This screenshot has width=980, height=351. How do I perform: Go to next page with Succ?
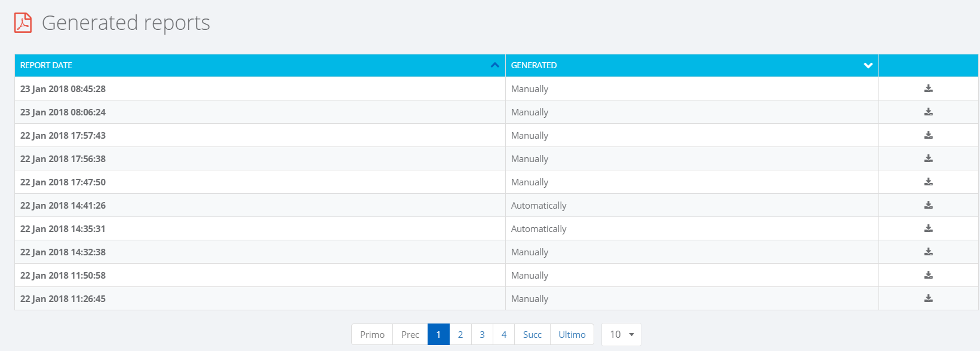pos(532,334)
